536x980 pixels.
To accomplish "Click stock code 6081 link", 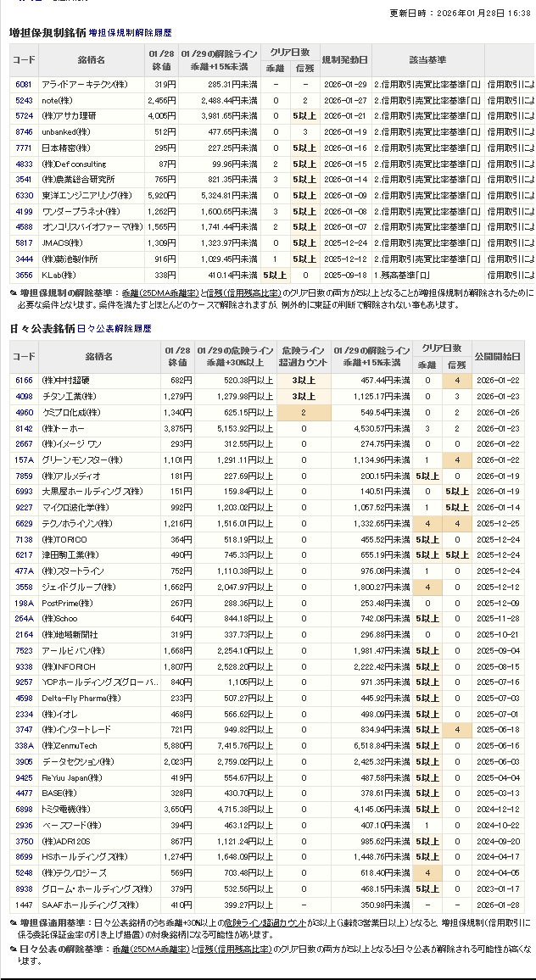I will (24, 85).
